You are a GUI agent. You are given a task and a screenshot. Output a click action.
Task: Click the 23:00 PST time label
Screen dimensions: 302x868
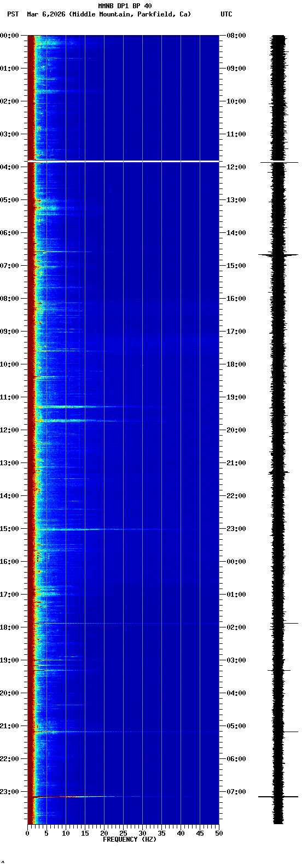click(10, 792)
